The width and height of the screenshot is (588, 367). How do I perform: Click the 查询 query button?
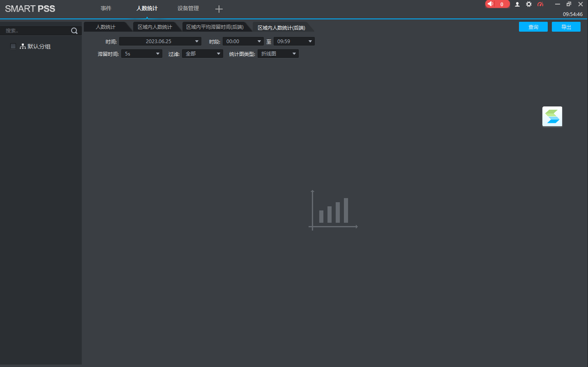[533, 27]
